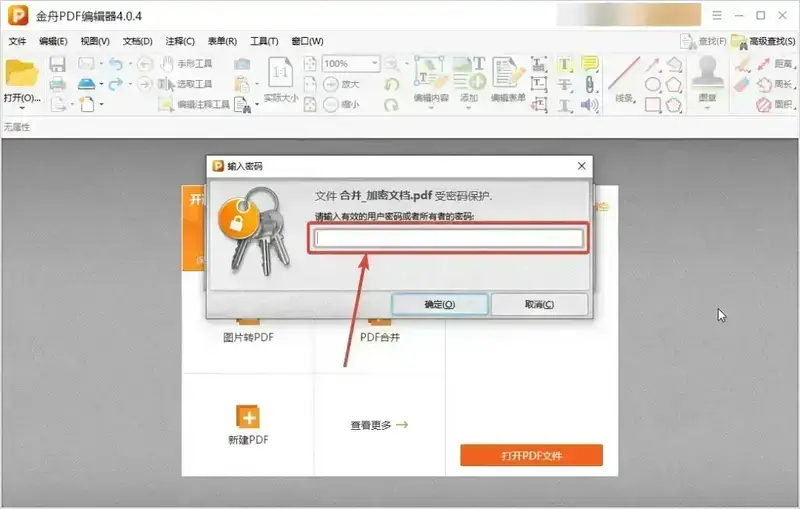Click the Undo arrow icon
Viewport: 800px width, 509px height.
pos(116,64)
